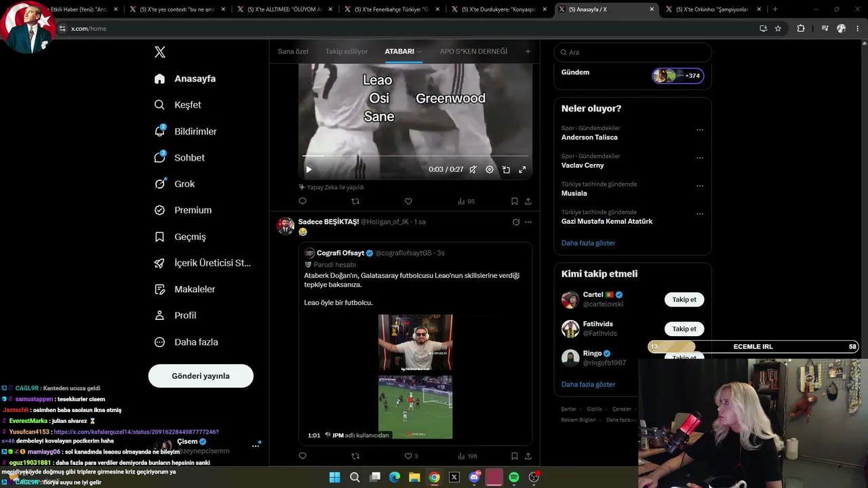The width and height of the screenshot is (868, 488).
Task: Reply to the post with 196 views
Action: point(302,456)
